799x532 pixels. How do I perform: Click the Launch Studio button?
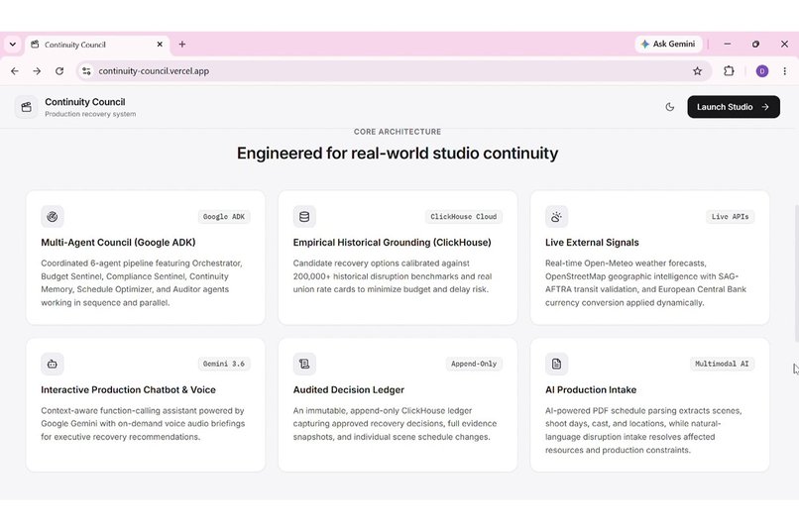pyautogui.click(x=734, y=107)
